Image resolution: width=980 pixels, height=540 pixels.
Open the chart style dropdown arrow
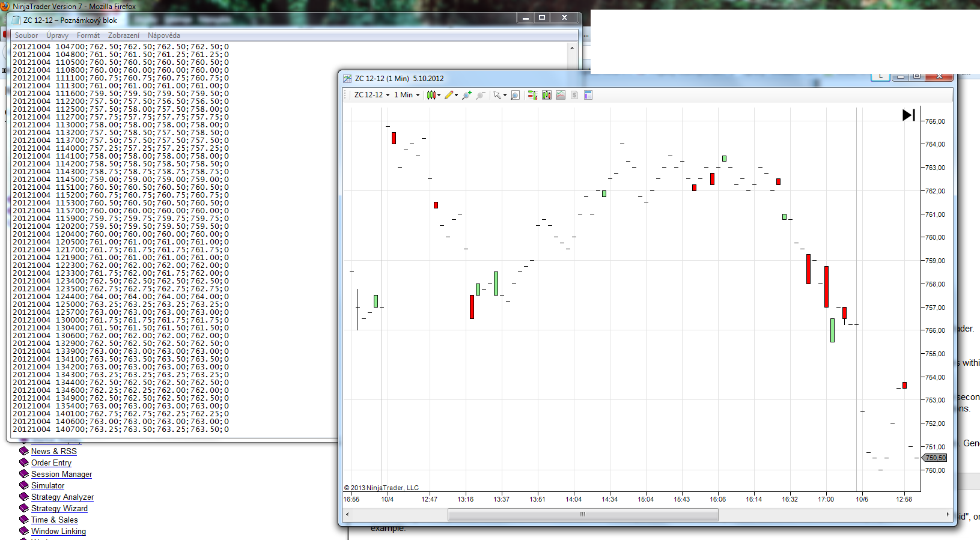(439, 95)
